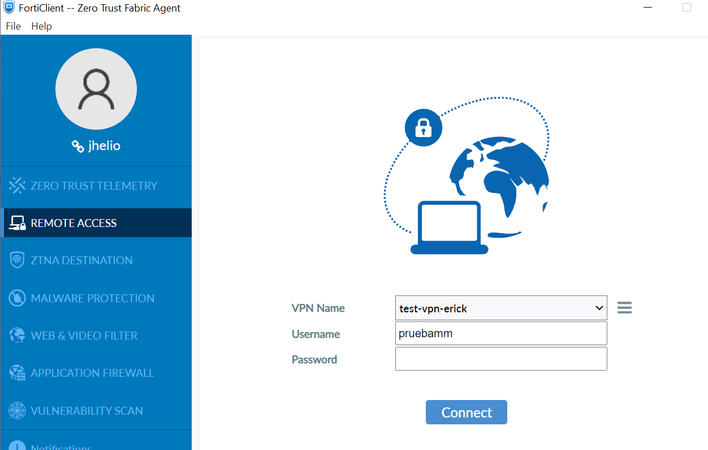This screenshot has width=708, height=450.
Task: Click the Web & Video Filter globe icon
Action: point(17,335)
